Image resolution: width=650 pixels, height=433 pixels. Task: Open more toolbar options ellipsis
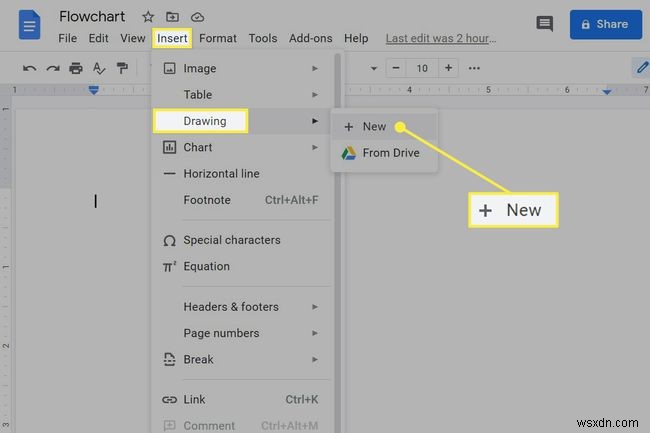coord(474,68)
